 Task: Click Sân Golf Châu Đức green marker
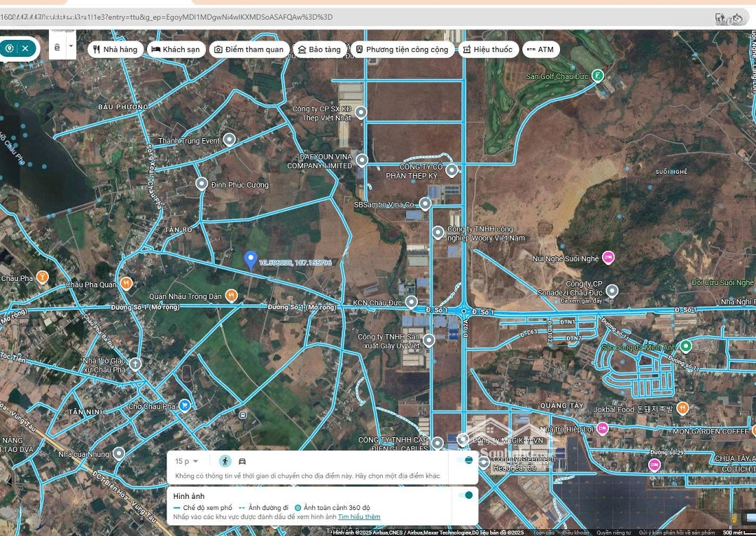(x=597, y=76)
